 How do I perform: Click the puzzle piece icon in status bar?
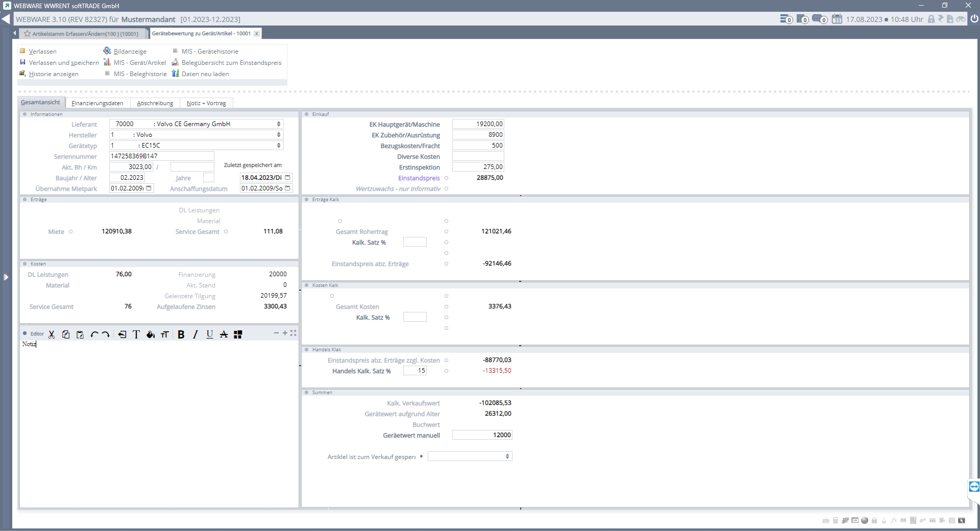click(x=942, y=520)
